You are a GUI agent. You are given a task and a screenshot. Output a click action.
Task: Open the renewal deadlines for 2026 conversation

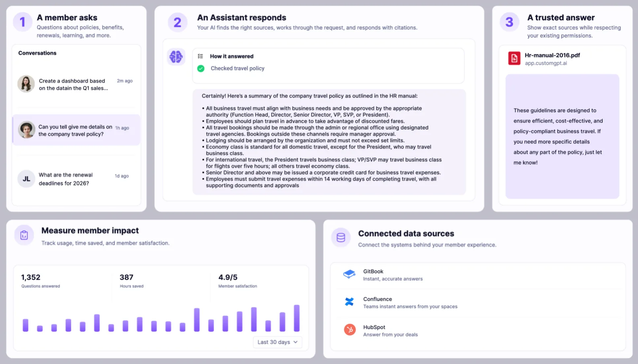76,179
